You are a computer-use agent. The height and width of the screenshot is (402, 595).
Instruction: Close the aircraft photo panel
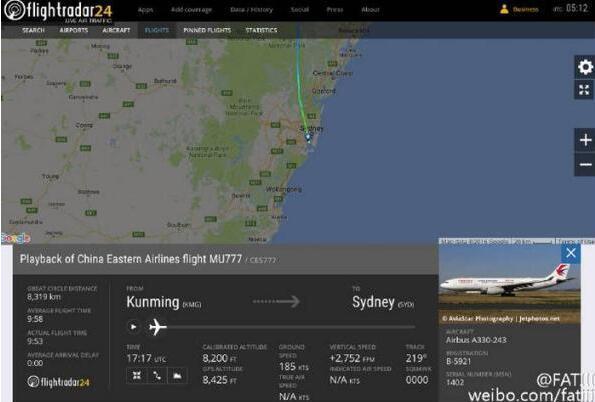pos(570,253)
